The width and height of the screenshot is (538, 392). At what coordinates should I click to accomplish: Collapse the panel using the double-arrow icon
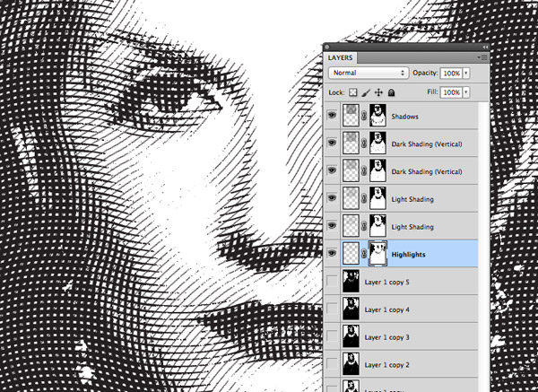click(x=485, y=47)
